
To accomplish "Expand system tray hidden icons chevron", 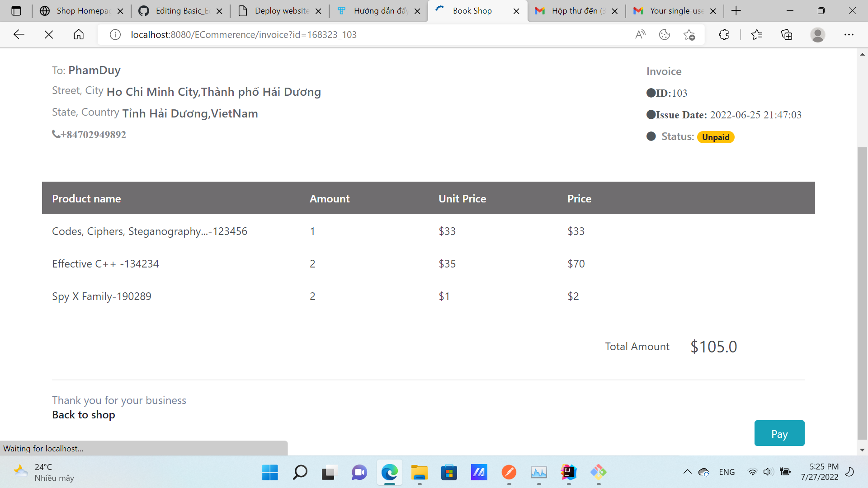I will pos(687,472).
